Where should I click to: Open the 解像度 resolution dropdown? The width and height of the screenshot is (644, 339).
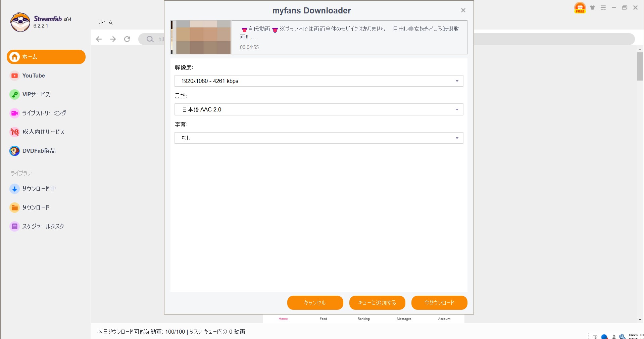coord(319,81)
